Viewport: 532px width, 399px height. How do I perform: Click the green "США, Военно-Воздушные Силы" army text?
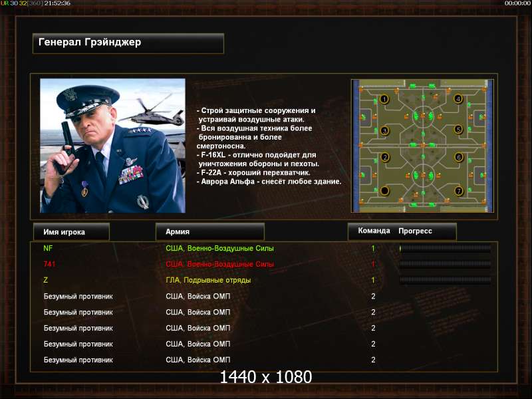[x=219, y=248]
